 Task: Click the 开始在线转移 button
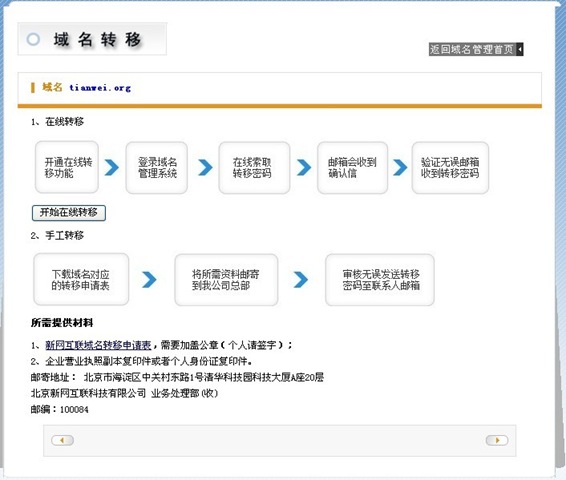pyautogui.click(x=69, y=213)
